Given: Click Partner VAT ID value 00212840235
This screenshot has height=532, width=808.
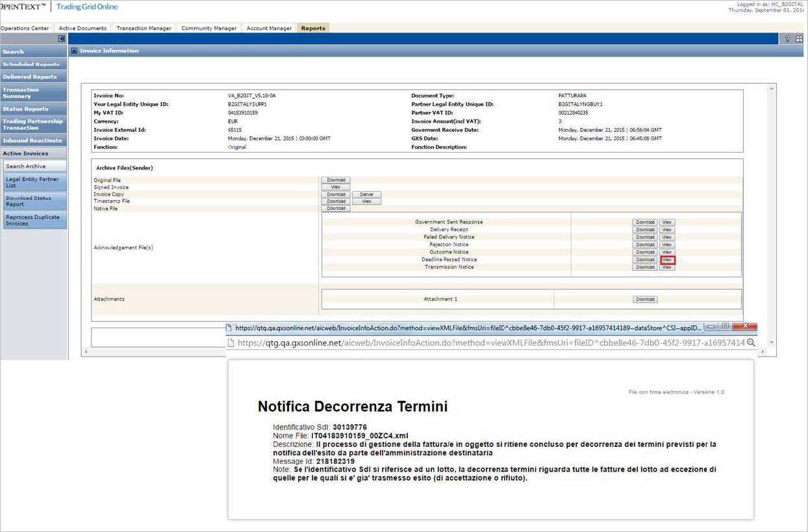Looking at the screenshot, I should point(574,113).
